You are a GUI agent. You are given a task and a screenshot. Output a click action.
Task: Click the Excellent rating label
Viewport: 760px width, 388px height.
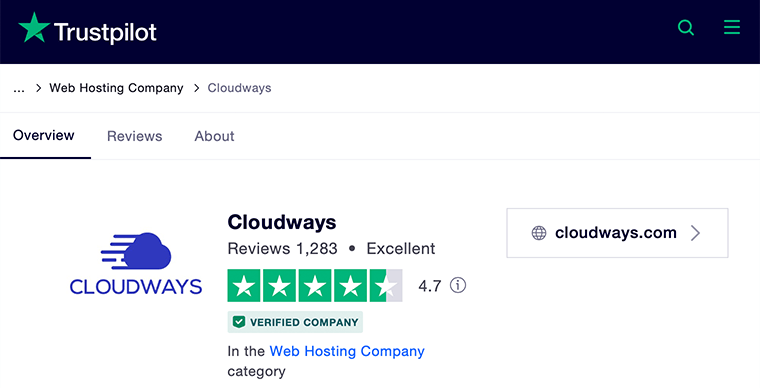(401, 248)
